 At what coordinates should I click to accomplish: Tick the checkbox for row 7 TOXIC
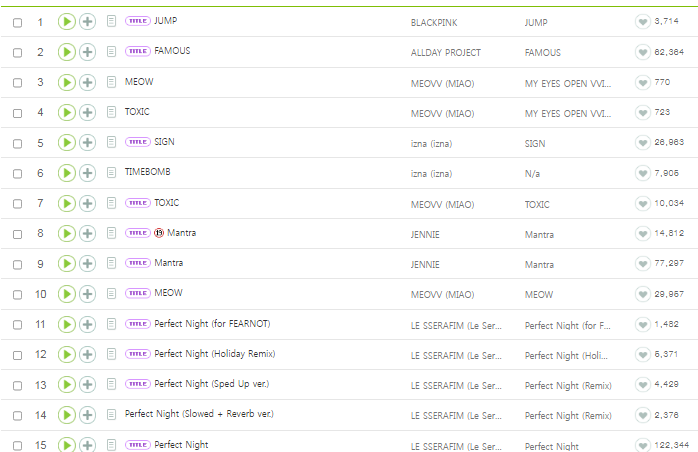coord(17,204)
